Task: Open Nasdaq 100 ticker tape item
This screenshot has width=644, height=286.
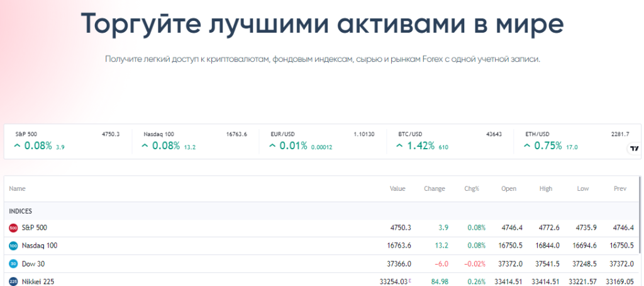Action: click(x=196, y=140)
